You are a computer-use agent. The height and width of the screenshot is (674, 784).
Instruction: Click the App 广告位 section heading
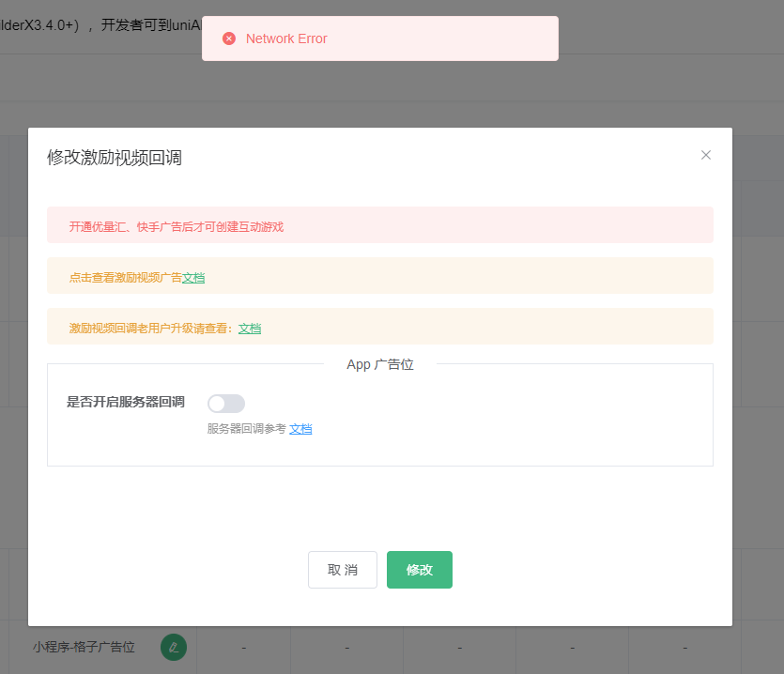[380, 364]
